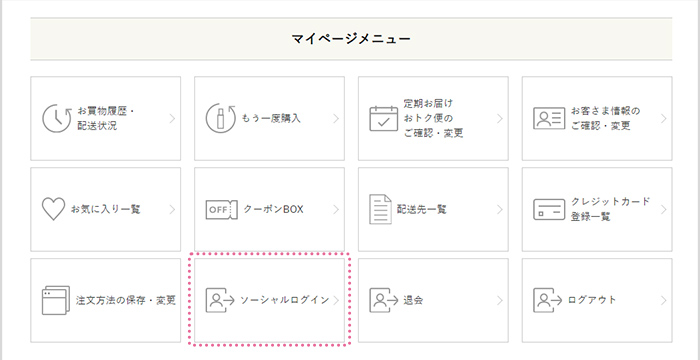
Task: Click the OFF coupon ticket icon
Action: pyautogui.click(x=221, y=209)
